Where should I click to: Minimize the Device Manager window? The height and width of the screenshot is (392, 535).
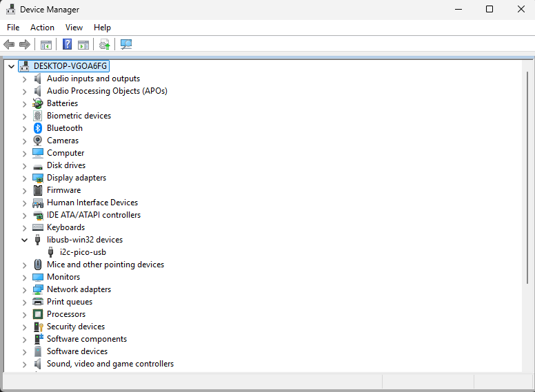pyautogui.click(x=458, y=9)
